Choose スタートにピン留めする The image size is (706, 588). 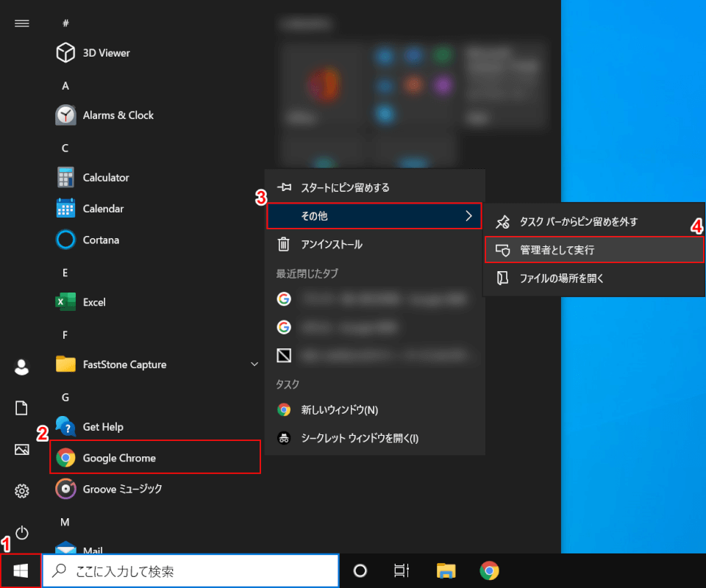tap(374, 187)
